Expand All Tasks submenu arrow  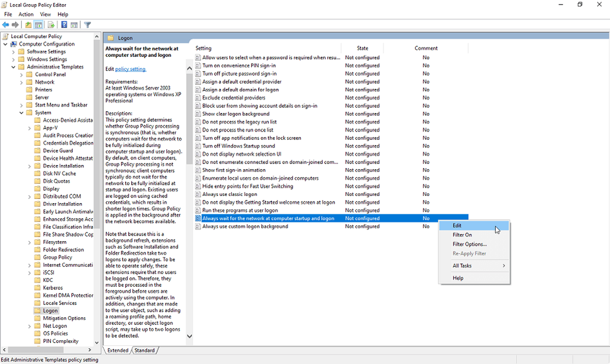click(504, 266)
